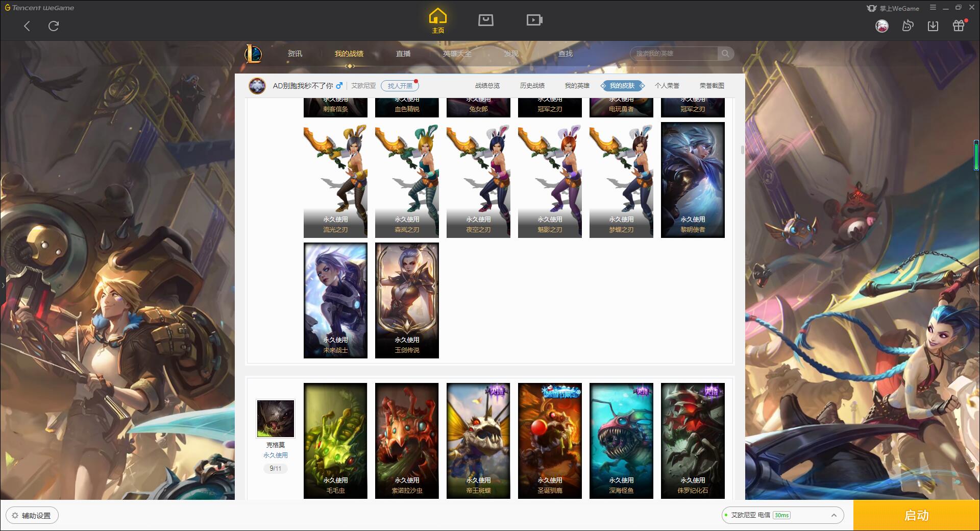The width and height of the screenshot is (980, 531).
Task: Click the blue male gender icon
Action: [339, 86]
